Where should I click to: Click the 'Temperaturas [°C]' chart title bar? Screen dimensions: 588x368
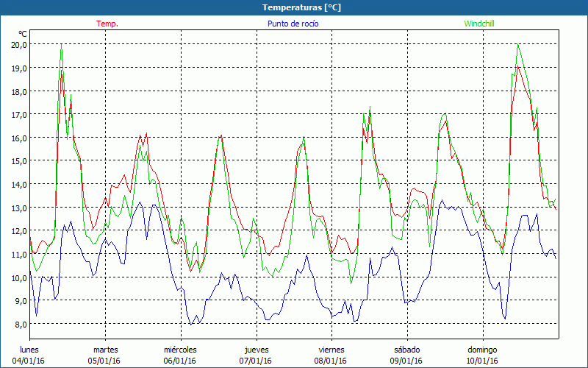[x=294, y=7]
